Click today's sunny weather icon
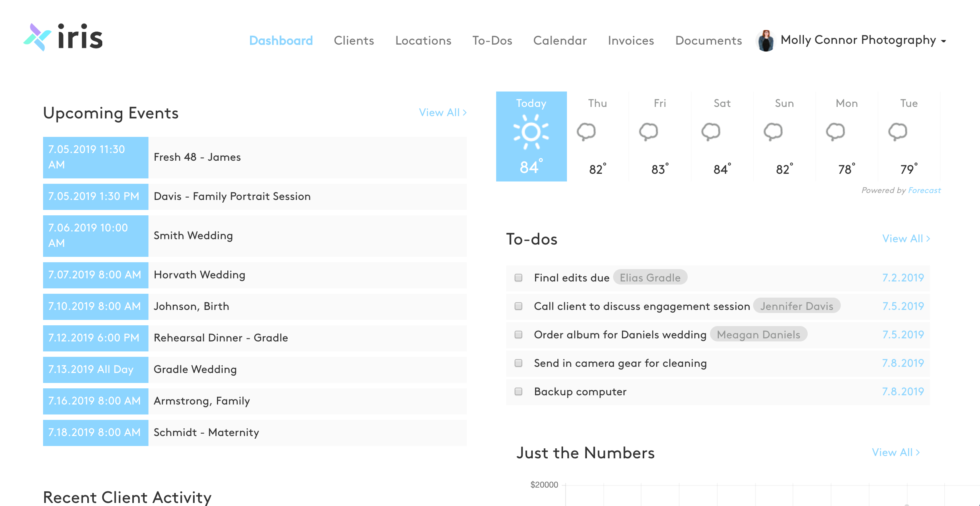The image size is (980, 506). [531, 132]
